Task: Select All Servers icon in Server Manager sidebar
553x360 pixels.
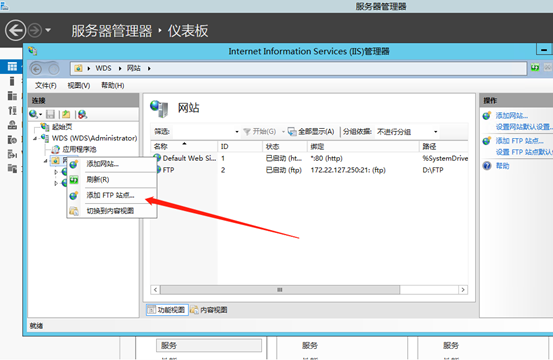Action: pyautogui.click(x=12, y=96)
